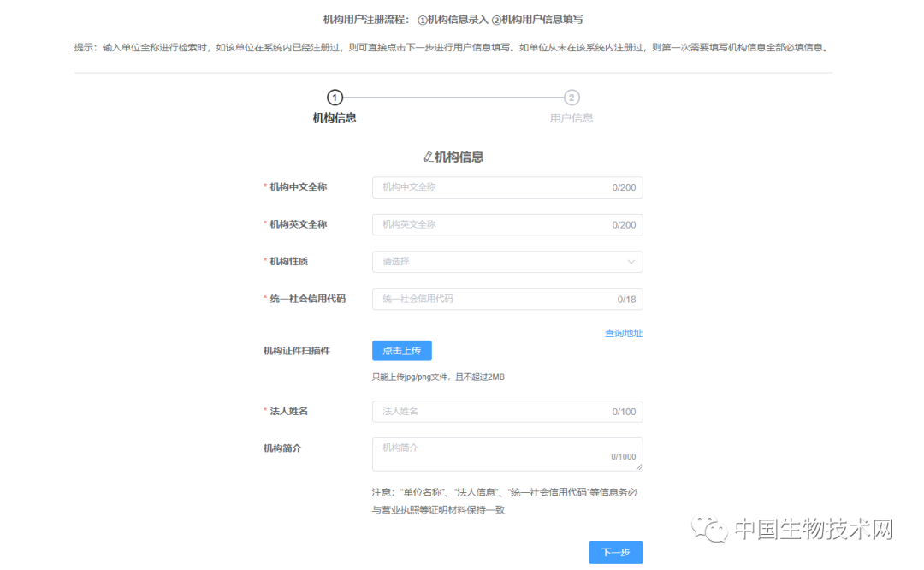Click the progress line between the steps
The height and width of the screenshot is (570, 924).
pyautogui.click(x=453, y=98)
